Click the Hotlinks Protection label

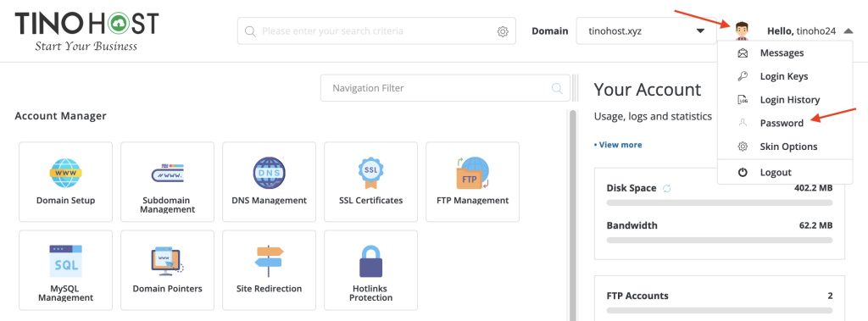pos(371,293)
